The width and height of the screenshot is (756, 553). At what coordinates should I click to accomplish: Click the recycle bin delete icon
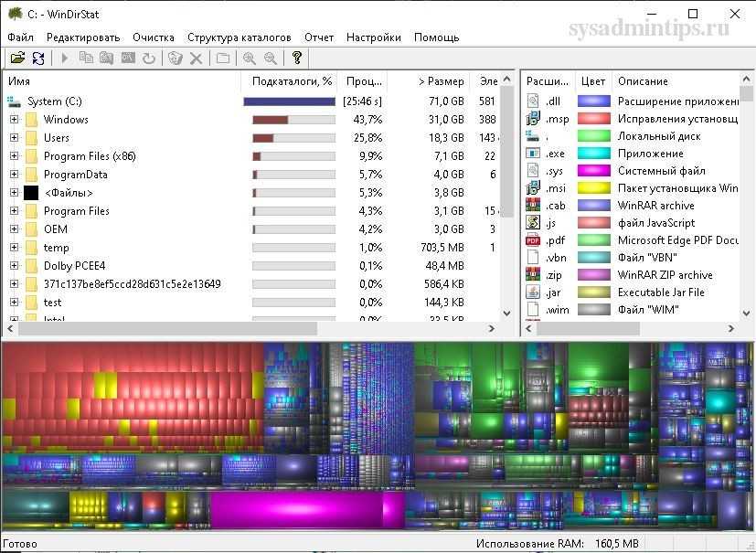[x=176, y=58]
